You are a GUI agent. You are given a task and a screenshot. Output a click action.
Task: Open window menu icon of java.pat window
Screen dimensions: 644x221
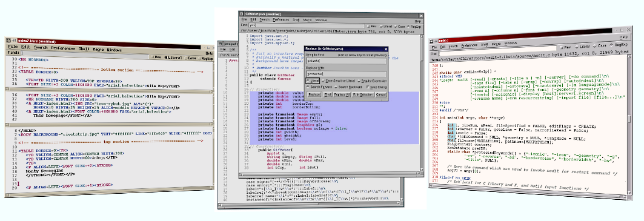(x=221, y=44)
